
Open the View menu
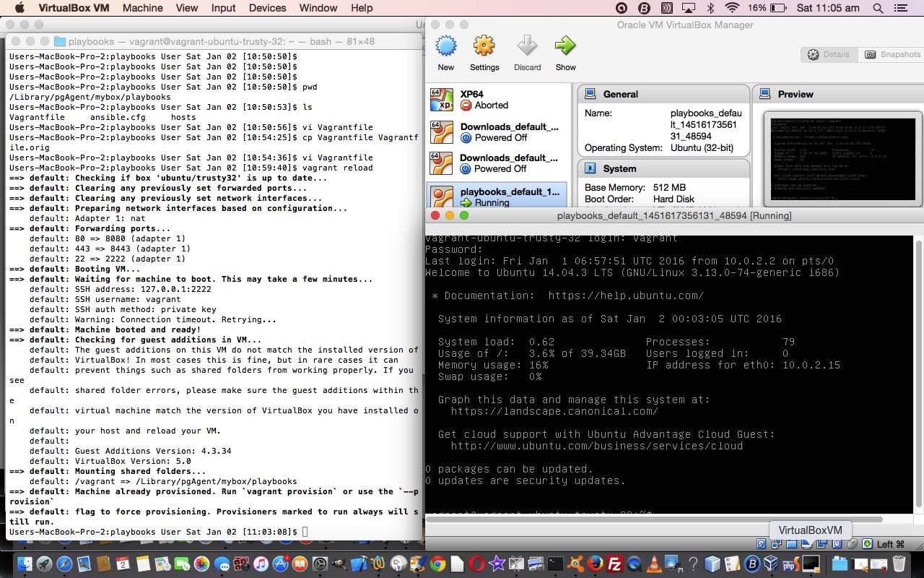pos(186,8)
